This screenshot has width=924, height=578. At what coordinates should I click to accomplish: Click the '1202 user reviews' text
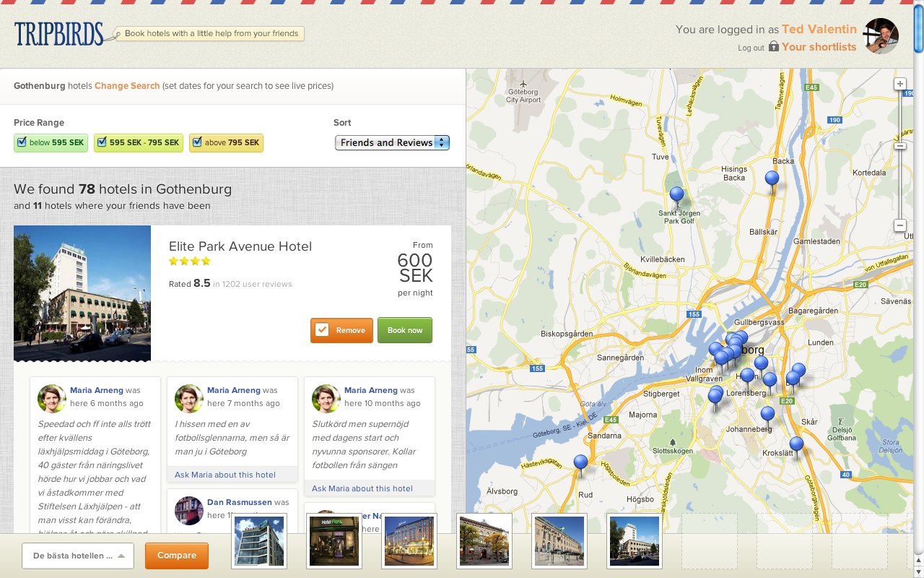[x=257, y=285]
